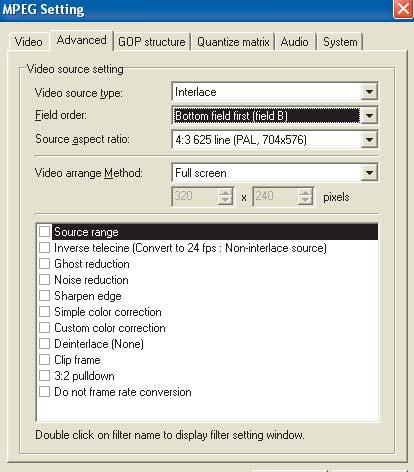
Task: Expand the Source aspect ratio dropdown arrow
Action: click(x=369, y=139)
